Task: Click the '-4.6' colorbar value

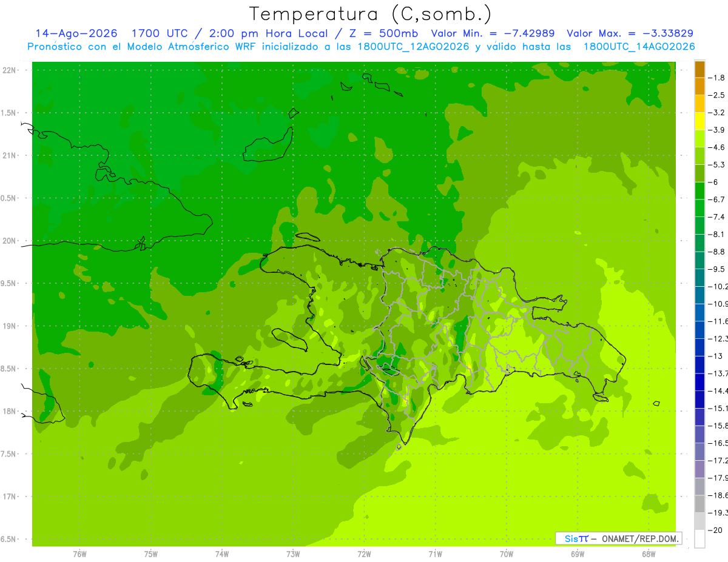Action: [717, 147]
